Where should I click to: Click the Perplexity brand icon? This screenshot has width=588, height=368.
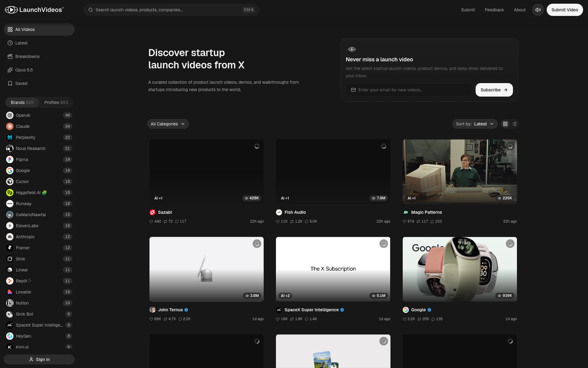(10, 137)
